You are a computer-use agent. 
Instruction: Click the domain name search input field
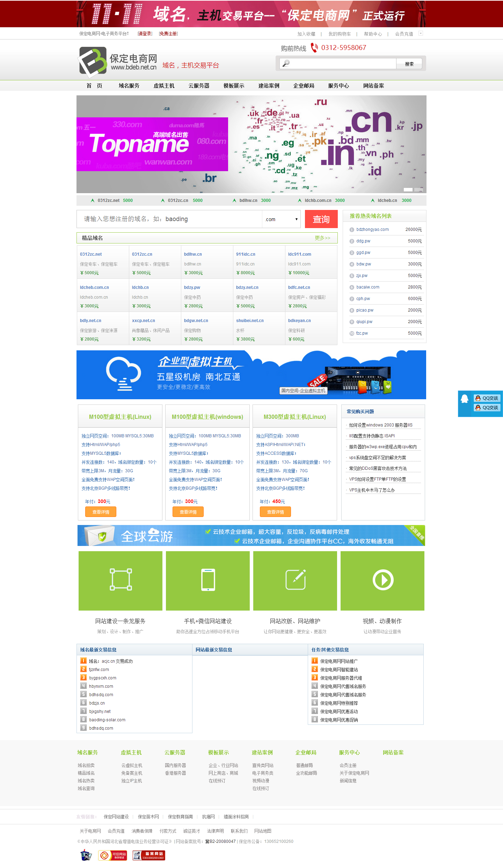(169, 219)
